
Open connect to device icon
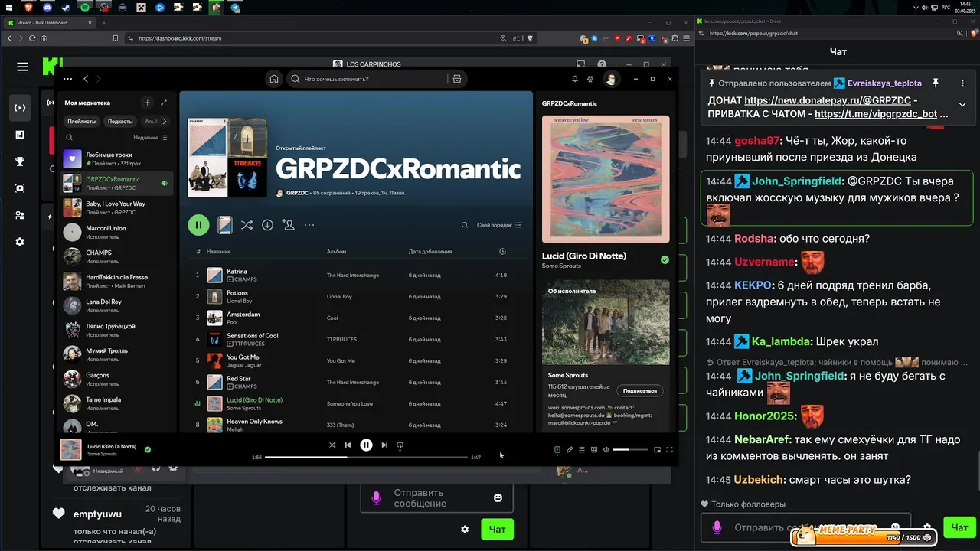[x=594, y=450]
